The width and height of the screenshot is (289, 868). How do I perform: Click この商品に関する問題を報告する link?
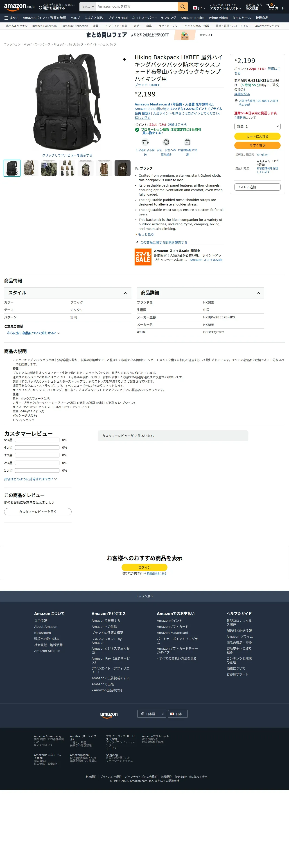point(163,243)
